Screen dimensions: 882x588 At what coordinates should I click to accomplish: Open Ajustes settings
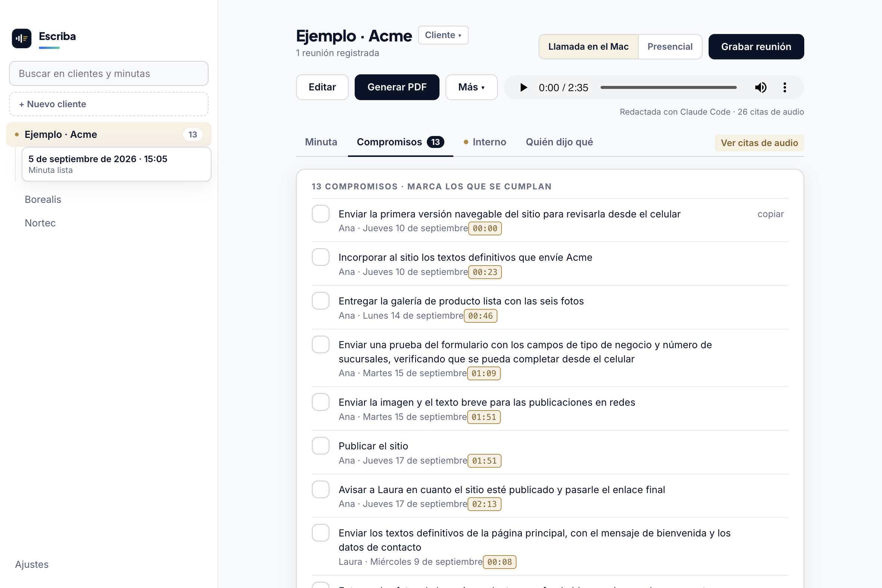pyautogui.click(x=32, y=564)
